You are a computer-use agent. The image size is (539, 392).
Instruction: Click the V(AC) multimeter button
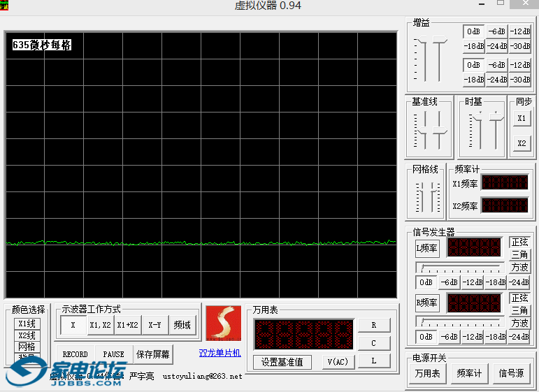[x=338, y=362]
